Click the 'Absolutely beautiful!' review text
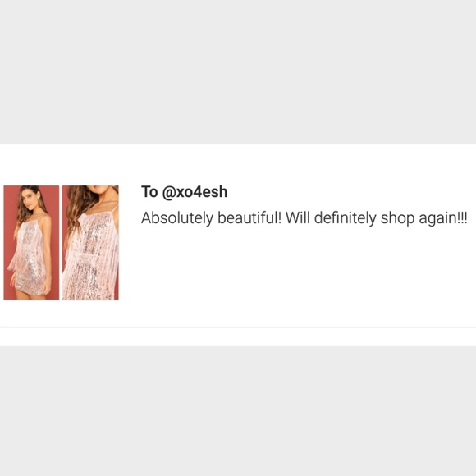This screenshot has height=476, width=476. tap(211, 218)
